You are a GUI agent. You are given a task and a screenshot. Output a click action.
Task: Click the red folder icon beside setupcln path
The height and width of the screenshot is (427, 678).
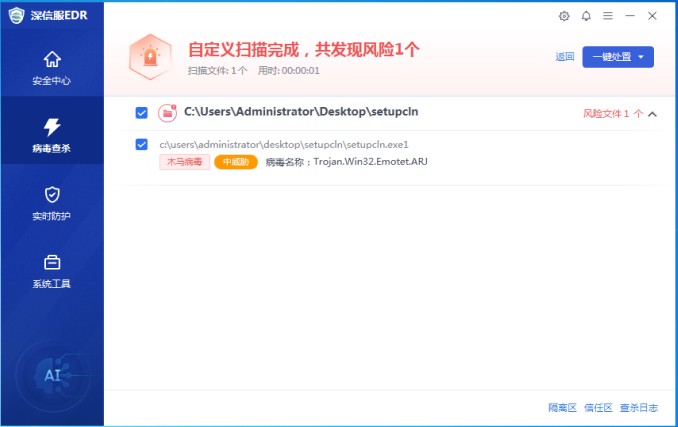point(167,113)
